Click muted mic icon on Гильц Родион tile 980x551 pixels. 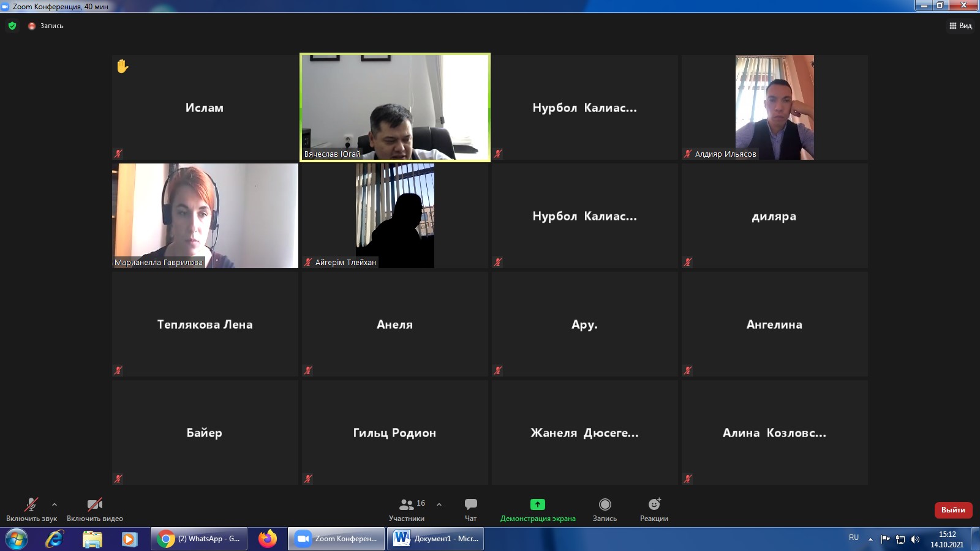pos(308,479)
